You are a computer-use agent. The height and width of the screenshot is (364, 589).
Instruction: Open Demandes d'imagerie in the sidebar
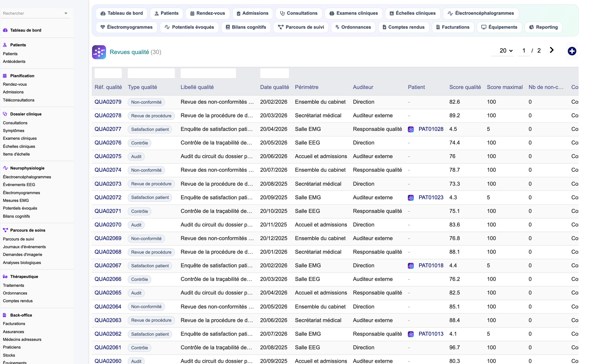[x=23, y=255]
